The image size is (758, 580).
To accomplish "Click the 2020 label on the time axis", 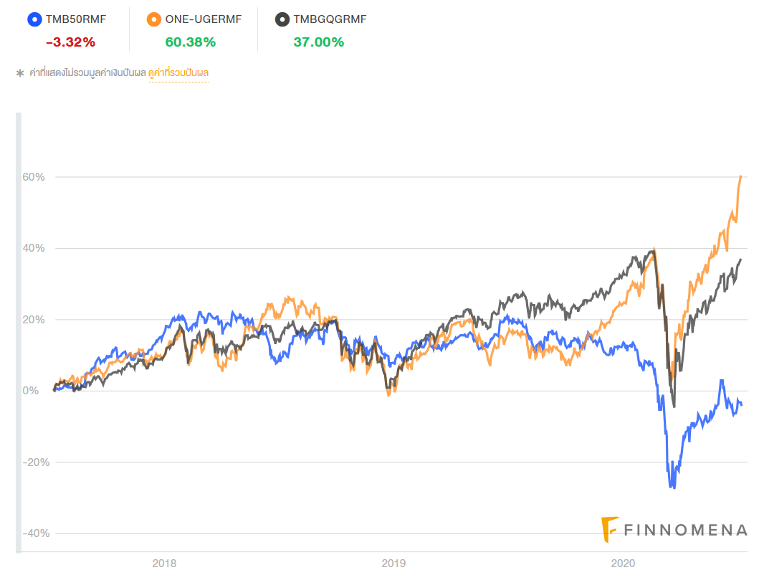I will 623,564.
